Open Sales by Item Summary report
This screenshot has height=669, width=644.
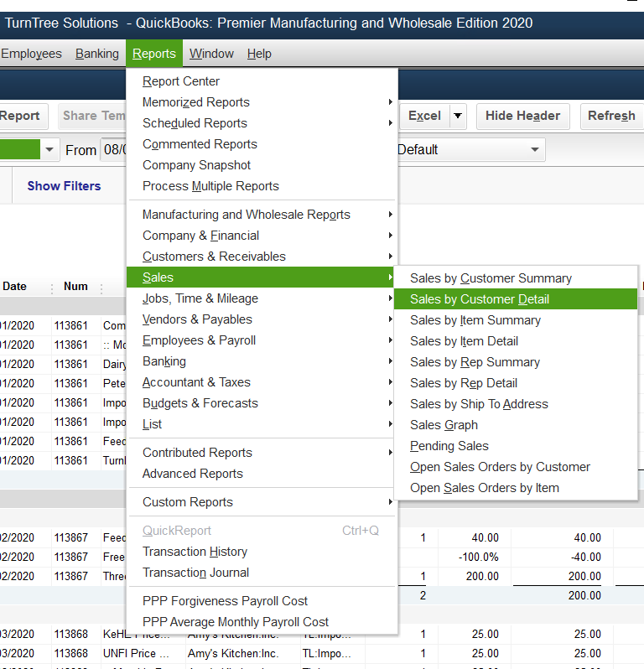[x=475, y=320]
